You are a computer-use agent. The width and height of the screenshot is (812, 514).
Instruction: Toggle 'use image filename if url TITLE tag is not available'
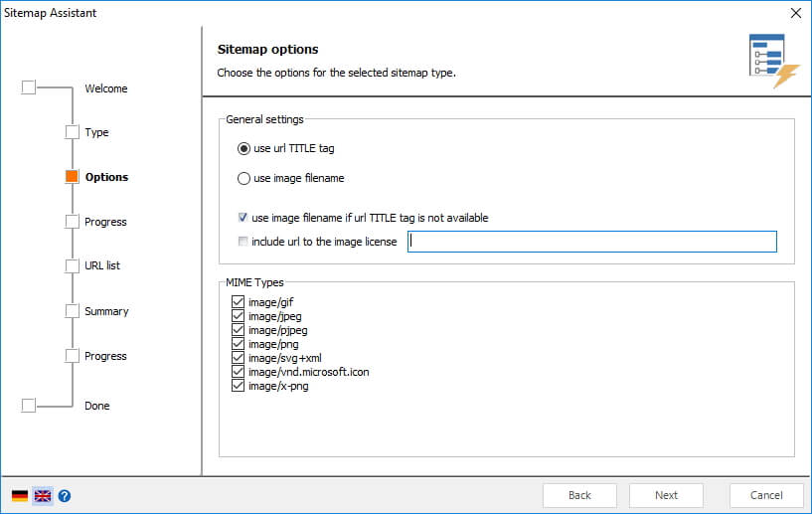[243, 218]
